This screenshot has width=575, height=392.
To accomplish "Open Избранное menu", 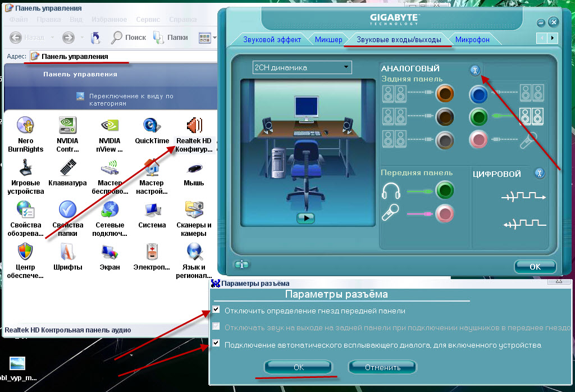I will click(x=109, y=20).
